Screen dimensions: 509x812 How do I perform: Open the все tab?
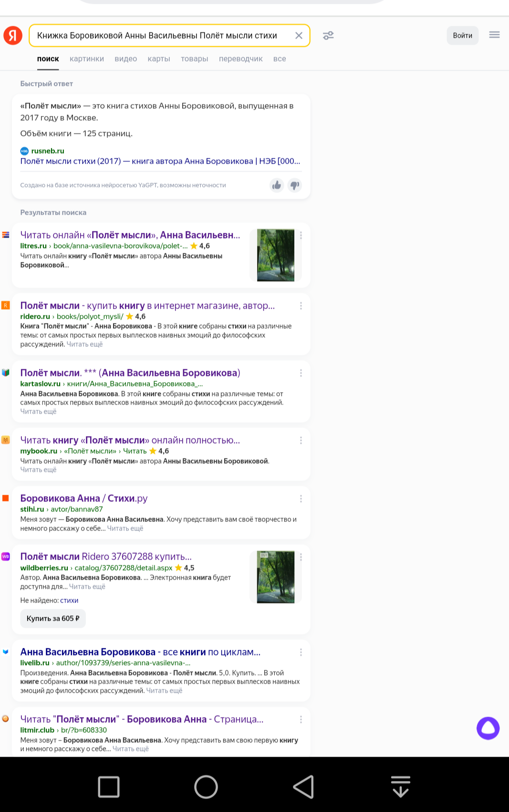280,59
